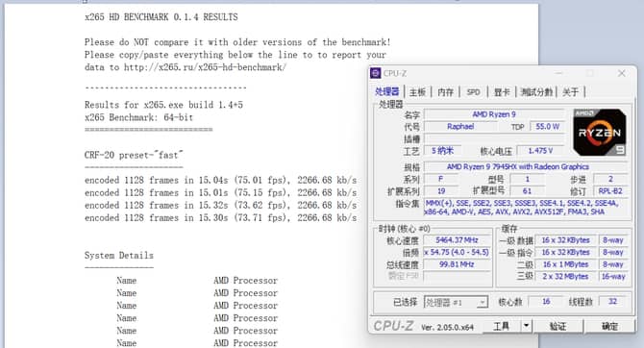Click the result line with 75.01 fps
Viewport: 644px width, 348px height.
click(x=220, y=181)
